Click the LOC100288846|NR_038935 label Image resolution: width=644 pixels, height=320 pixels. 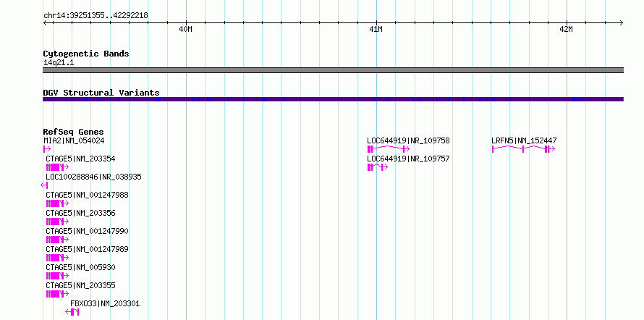93,177
